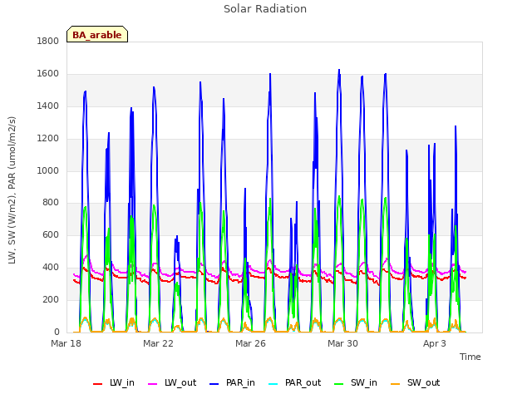The height and width of the screenshot is (399, 532).
Task: Toggle the PAR_in legend entry
Action: point(232,382)
